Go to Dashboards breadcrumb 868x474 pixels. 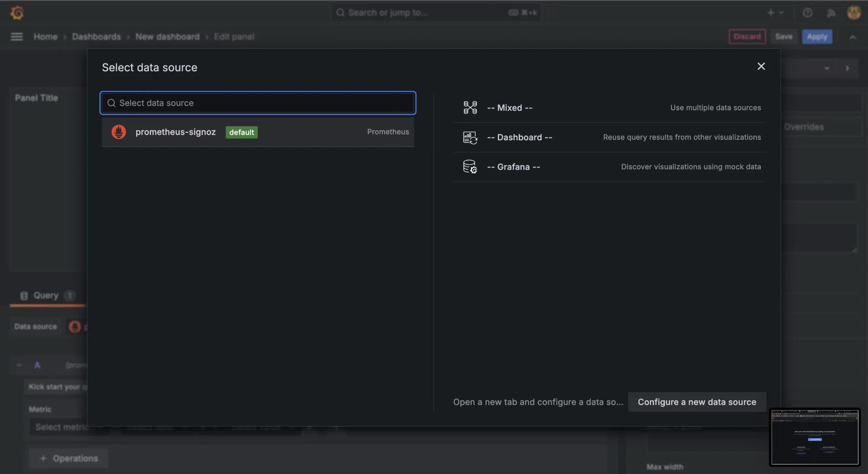click(96, 37)
